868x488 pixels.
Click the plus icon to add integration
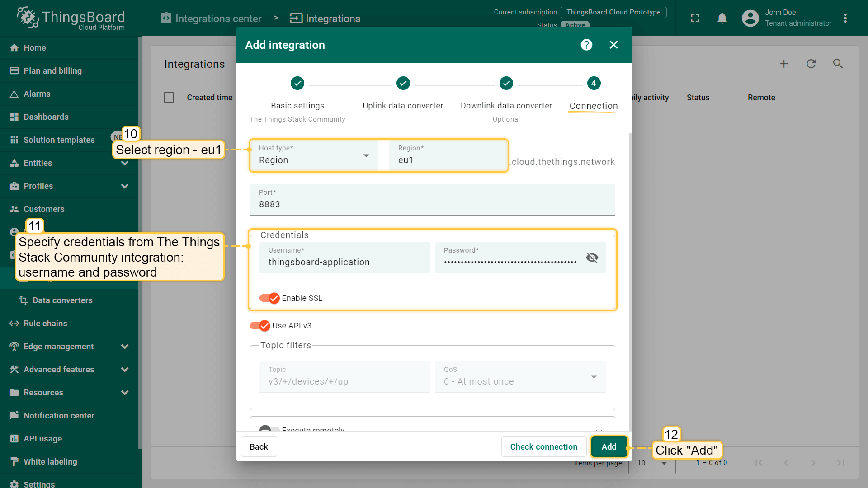[783, 64]
